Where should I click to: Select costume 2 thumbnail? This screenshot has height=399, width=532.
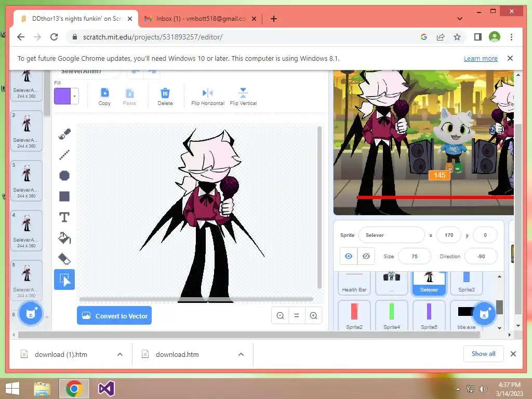click(26, 130)
